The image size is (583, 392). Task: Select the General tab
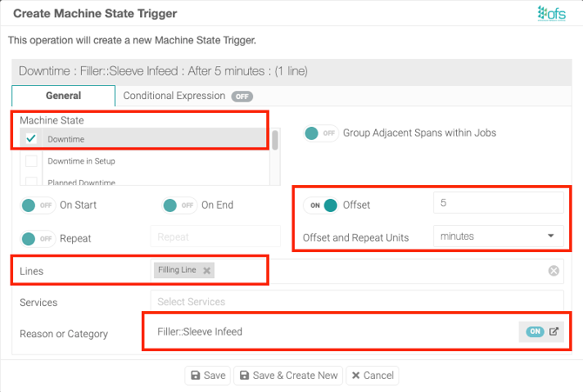coord(64,96)
